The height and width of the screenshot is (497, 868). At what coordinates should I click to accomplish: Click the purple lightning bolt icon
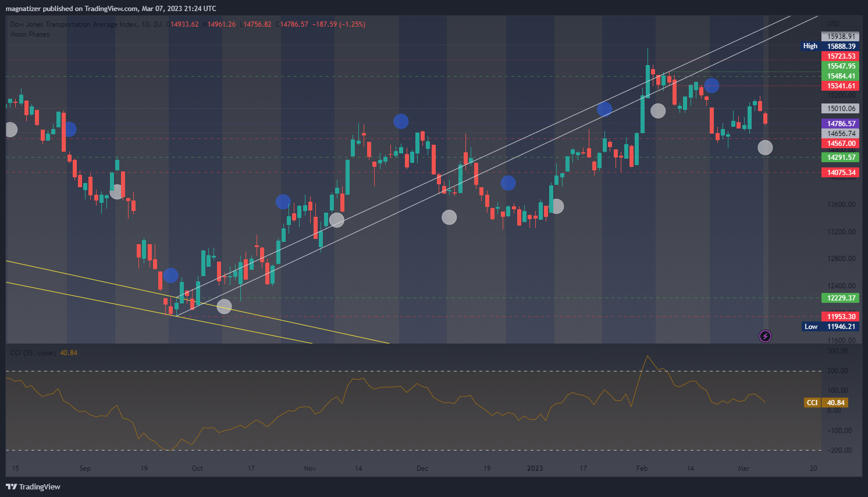(x=766, y=336)
